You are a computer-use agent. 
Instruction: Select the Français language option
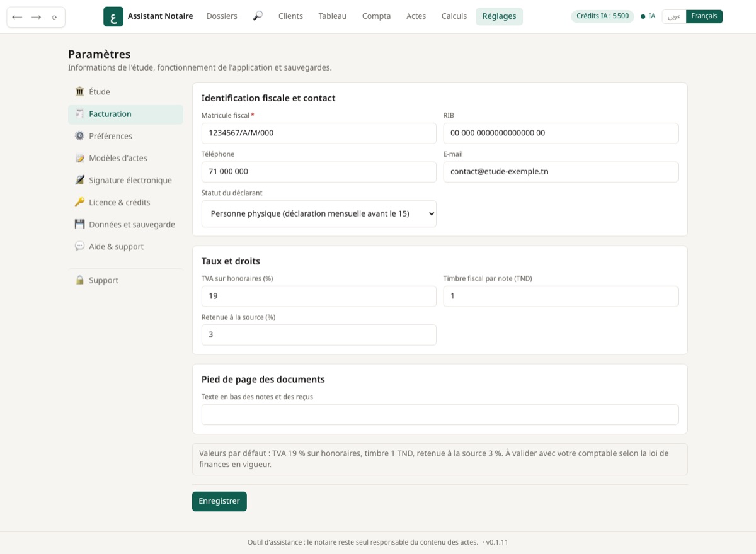[x=704, y=16]
